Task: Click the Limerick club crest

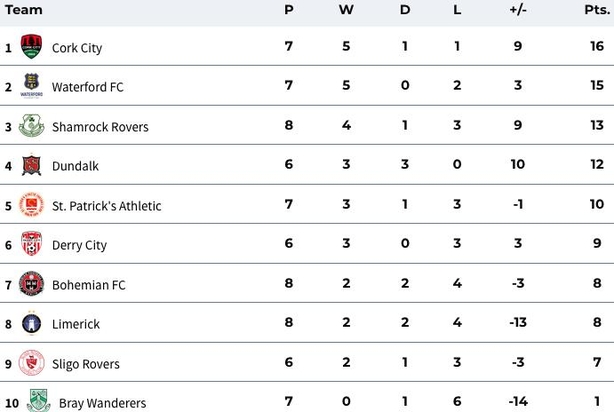Action: tap(31, 323)
